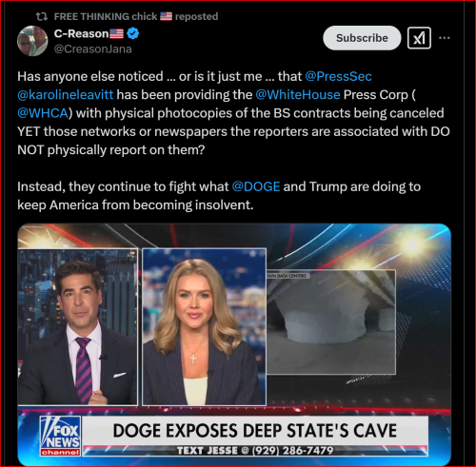Open the @WhiteHouse mention link

coord(298,95)
